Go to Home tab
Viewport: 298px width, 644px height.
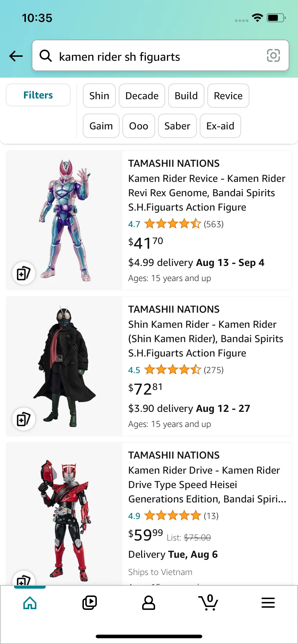click(x=30, y=603)
